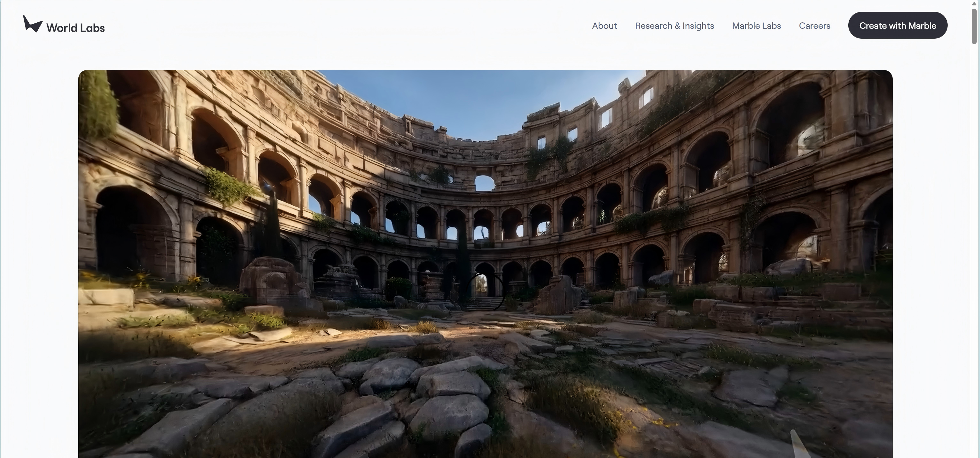Click the World Labs wordmark text
980x458 pixels.
[75, 28]
